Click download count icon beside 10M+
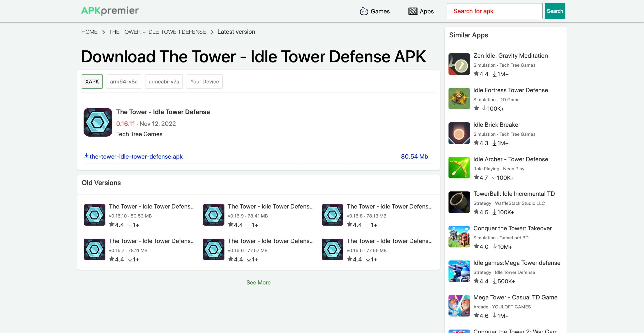The width and height of the screenshot is (644, 333). [495, 246]
